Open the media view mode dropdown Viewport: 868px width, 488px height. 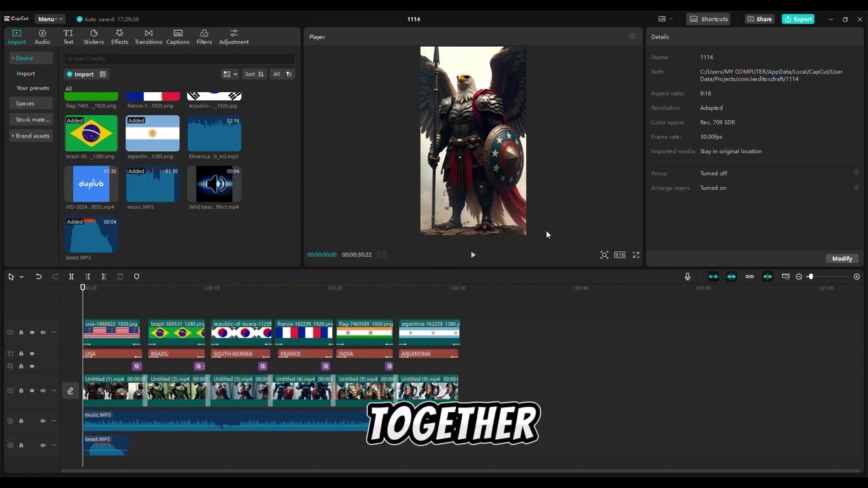pos(231,74)
